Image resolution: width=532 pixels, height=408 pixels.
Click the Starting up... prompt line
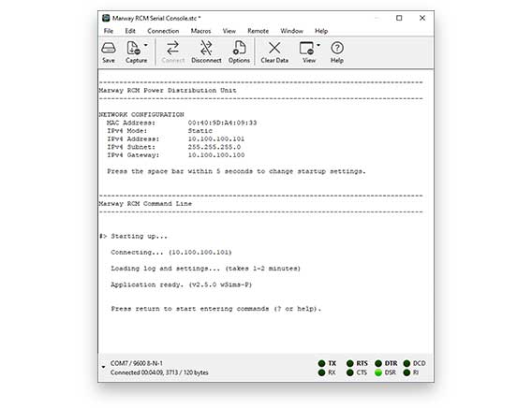pos(133,236)
